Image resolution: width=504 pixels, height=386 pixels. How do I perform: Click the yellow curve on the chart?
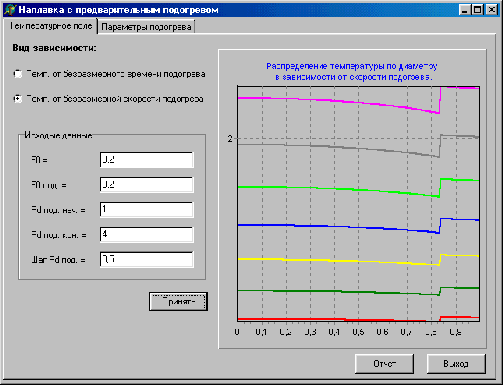click(x=333, y=261)
